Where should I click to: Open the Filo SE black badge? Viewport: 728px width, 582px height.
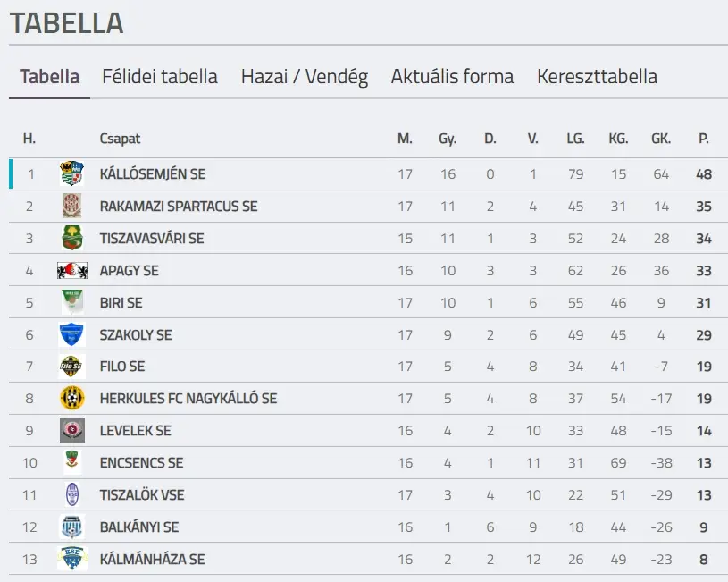click(x=72, y=367)
